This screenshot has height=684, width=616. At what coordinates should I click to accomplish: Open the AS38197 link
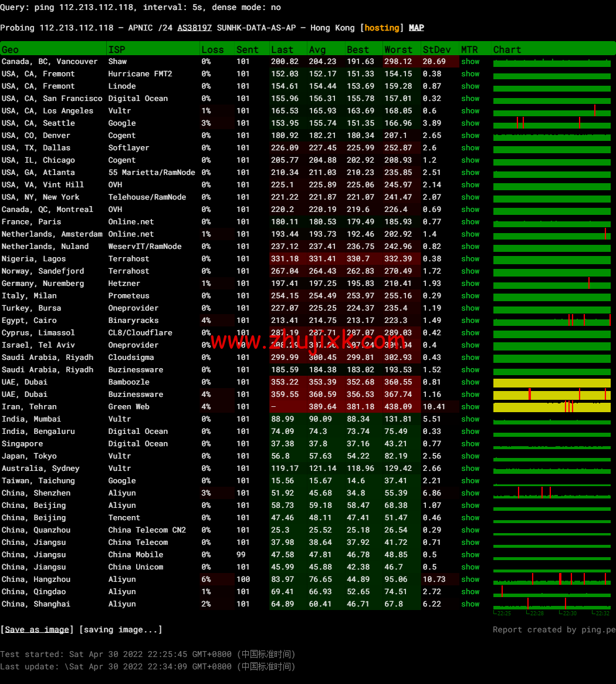[x=194, y=28]
